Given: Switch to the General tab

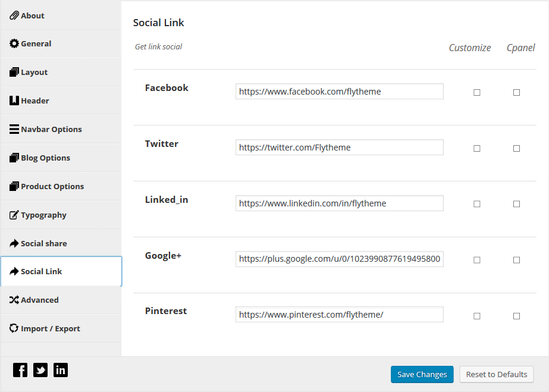Looking at the screenshot, I should point(61,44).
